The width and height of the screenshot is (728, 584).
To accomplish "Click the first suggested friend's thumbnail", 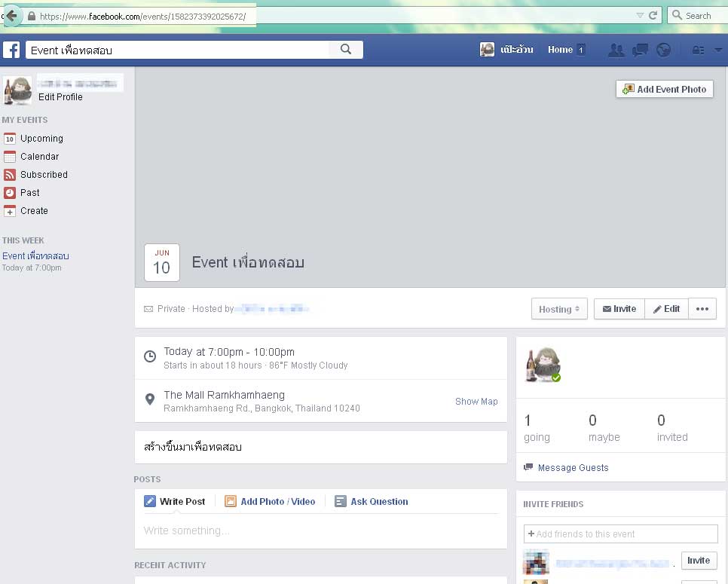I will [x=536, y=561].
